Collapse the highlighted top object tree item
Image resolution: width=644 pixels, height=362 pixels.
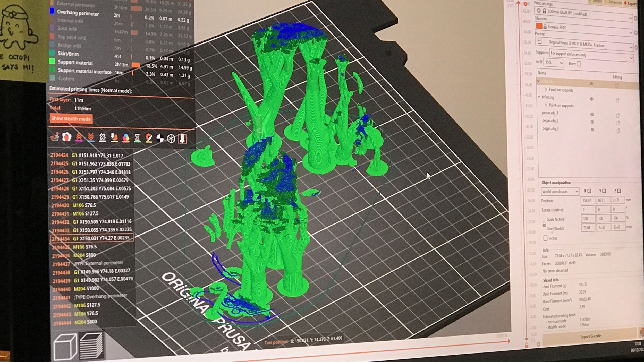pos(538,81)
